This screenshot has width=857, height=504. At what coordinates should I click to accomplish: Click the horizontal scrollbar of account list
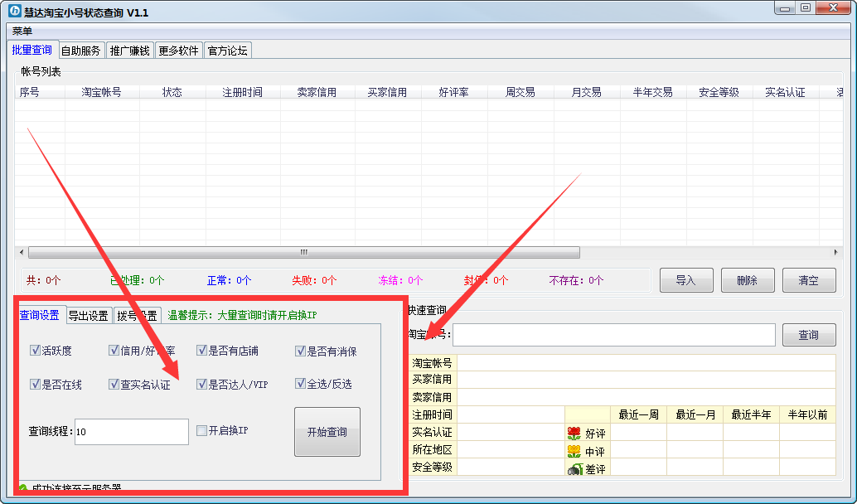tap(303, 252)
